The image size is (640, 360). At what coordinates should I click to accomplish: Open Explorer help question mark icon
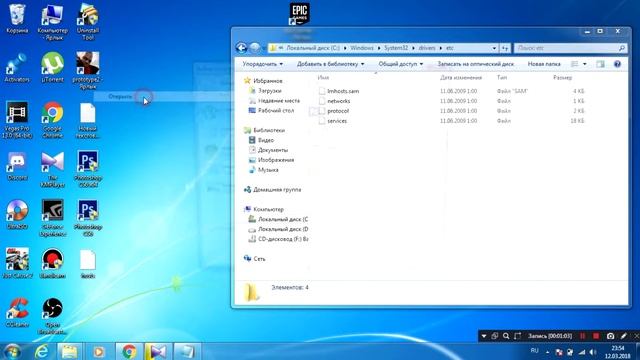point(617,64)
